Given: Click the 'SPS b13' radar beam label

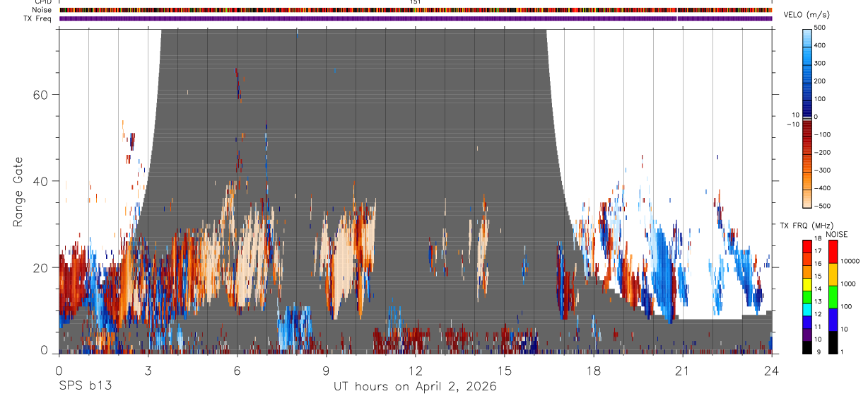Looking at the screenshot, I should click(x=85, y=386).
